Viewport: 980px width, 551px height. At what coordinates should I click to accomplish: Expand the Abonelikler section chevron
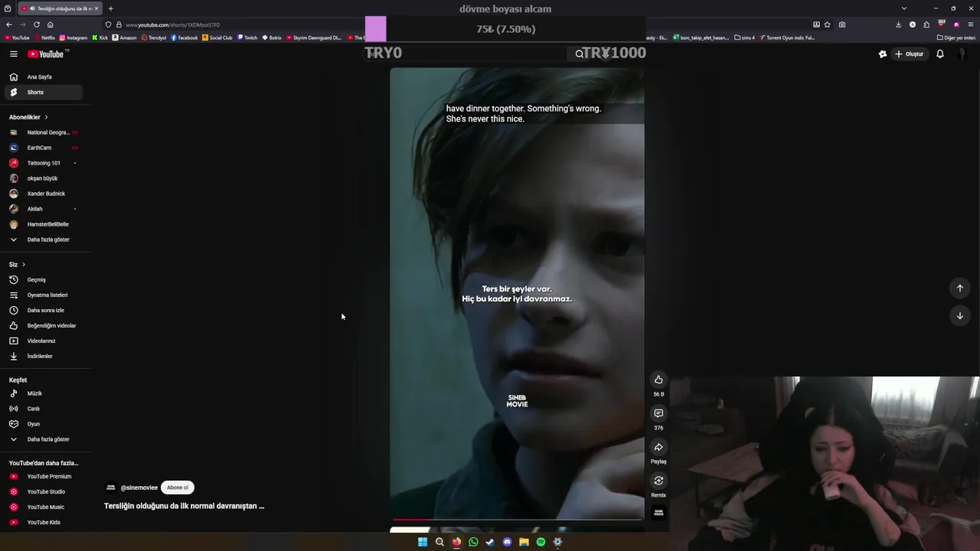(46, 117)
